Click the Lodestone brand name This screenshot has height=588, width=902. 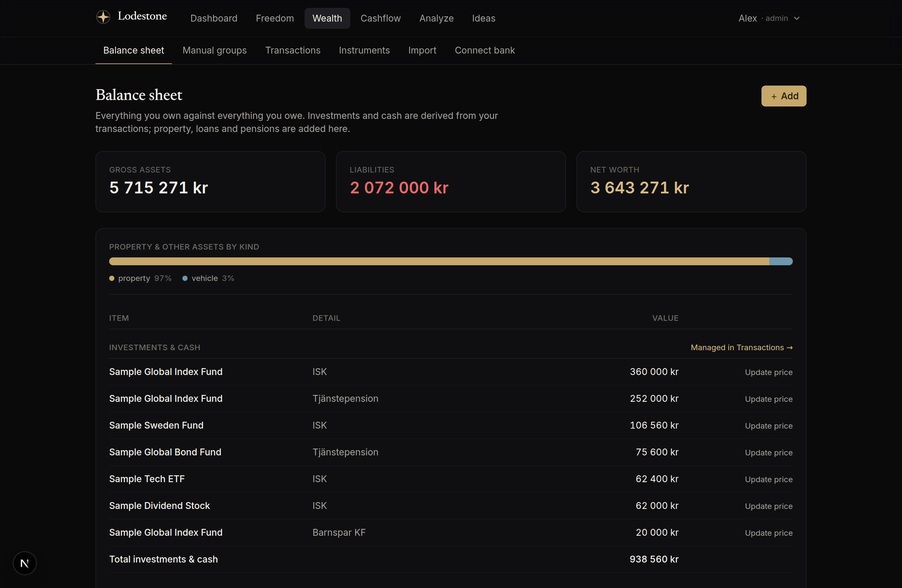click(142, 16)
